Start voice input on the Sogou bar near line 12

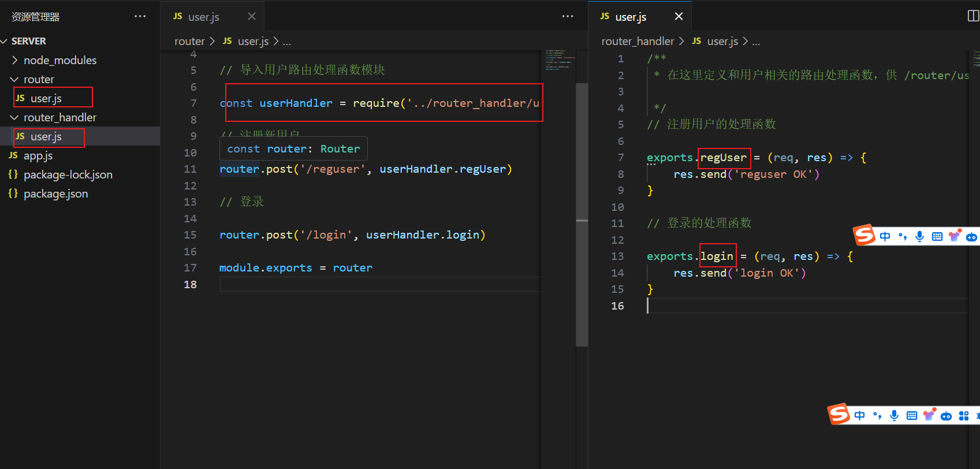(x=920, y=236)
